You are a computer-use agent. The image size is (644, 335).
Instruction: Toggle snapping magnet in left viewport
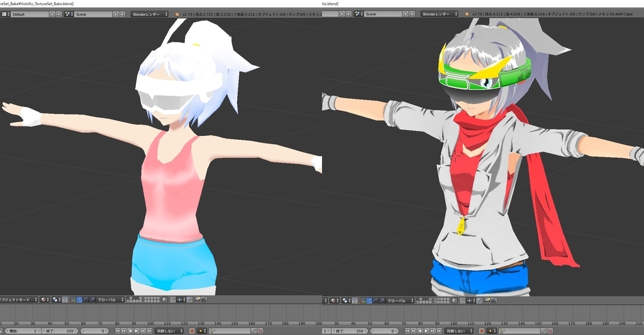click(189, 300)
